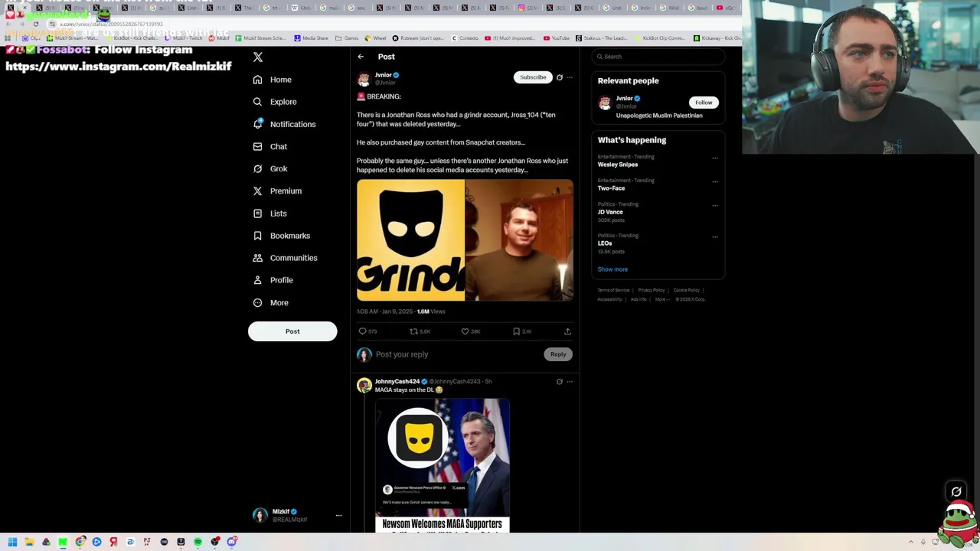Open the YouTube bookmark

pos(557,38)
